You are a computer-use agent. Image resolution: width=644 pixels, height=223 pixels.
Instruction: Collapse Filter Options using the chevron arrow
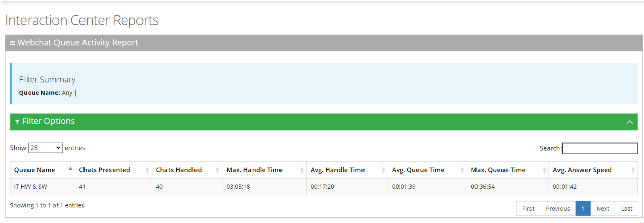coord(629,122)
